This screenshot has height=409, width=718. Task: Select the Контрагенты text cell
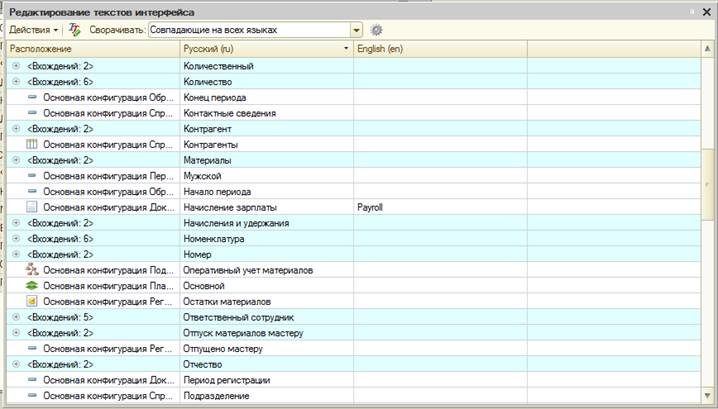click(x=267, y=145)
